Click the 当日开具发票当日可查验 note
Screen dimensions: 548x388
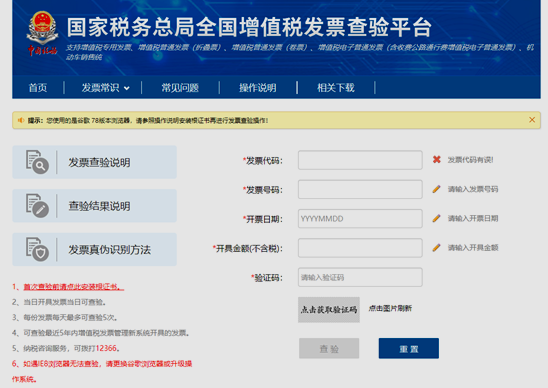tap(64, 302)
